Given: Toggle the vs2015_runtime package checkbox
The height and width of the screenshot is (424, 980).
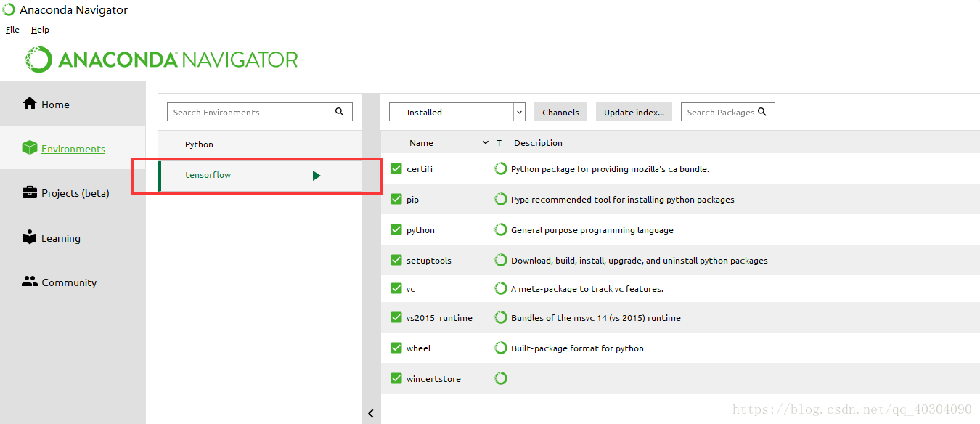Looking at the screenshot, I should 396,317.
